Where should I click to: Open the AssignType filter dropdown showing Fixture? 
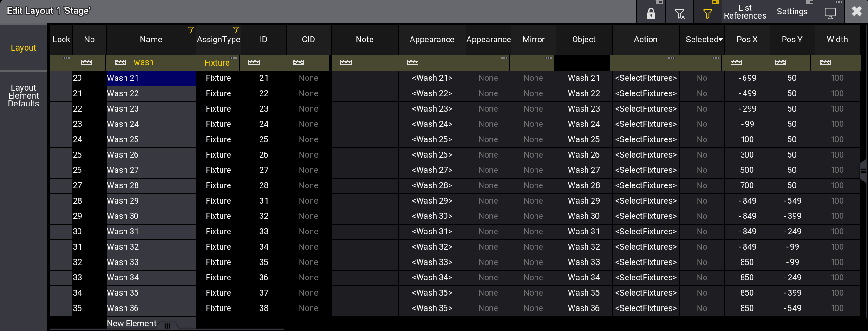(x=217, y=63)
